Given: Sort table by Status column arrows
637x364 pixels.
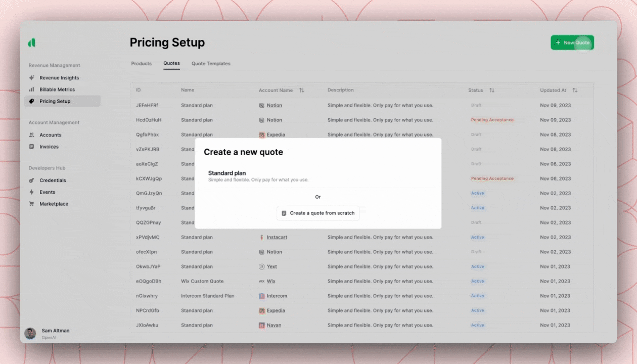Looking at the screenshot, I should coord(491,90).
